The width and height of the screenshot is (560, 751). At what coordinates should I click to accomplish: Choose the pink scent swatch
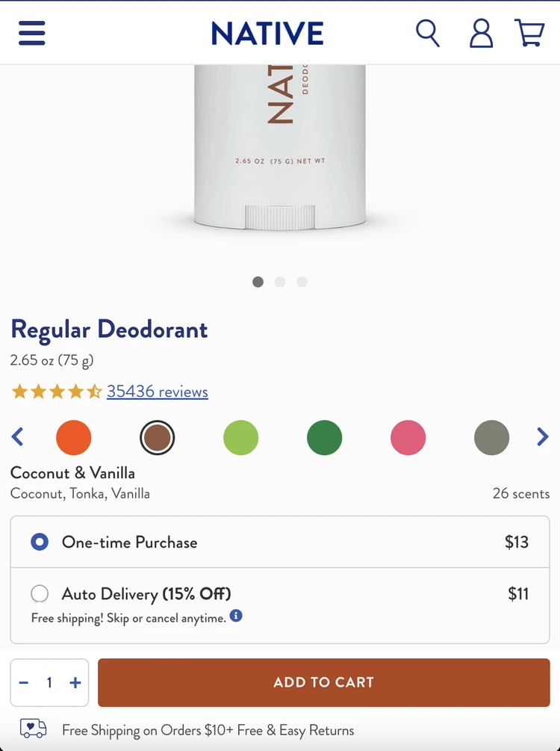408,438
